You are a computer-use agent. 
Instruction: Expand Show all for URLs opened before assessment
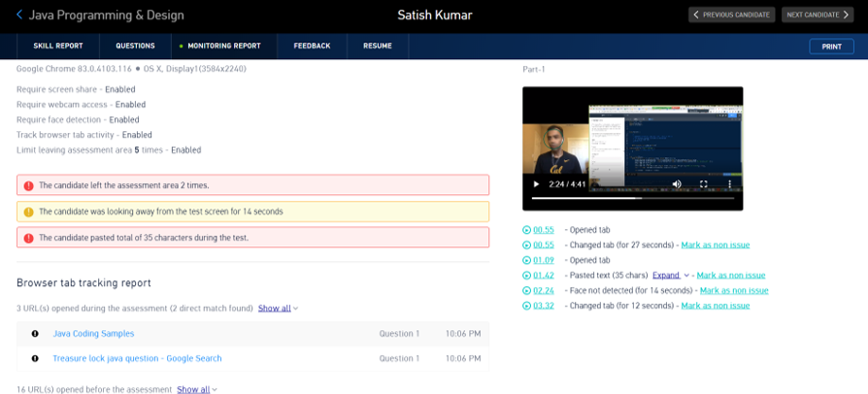196,389
